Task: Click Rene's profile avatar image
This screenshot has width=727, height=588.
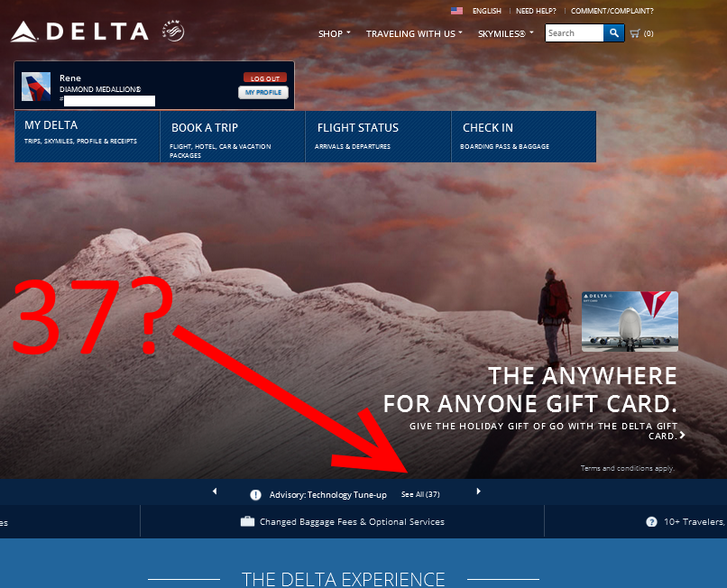Action: (36, 87)
